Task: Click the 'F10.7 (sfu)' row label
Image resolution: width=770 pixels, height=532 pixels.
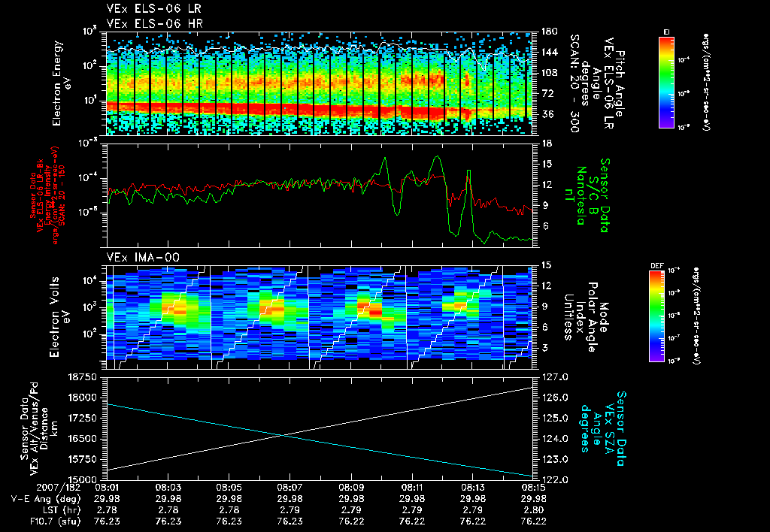Action: click(x=54, y=521)
